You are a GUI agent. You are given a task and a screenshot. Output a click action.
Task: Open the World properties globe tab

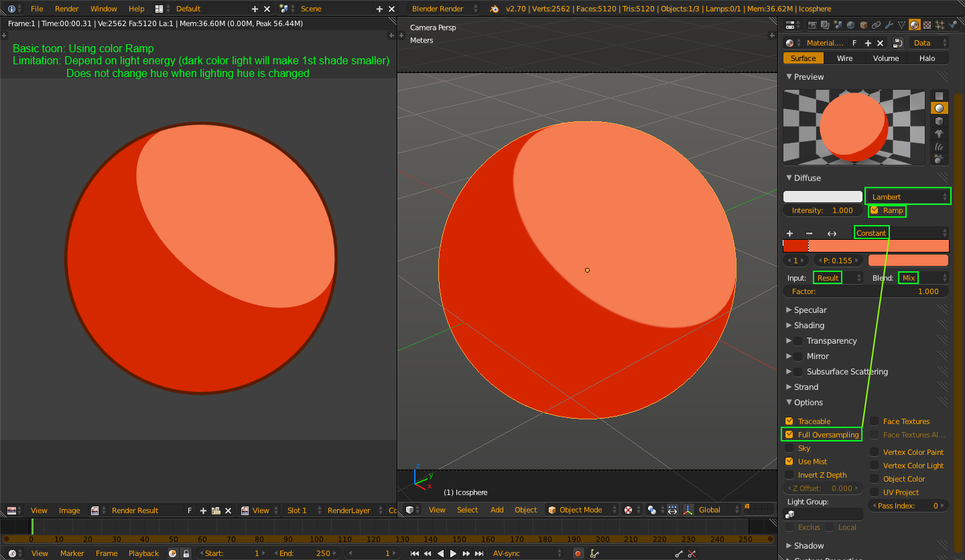point(850,25)
